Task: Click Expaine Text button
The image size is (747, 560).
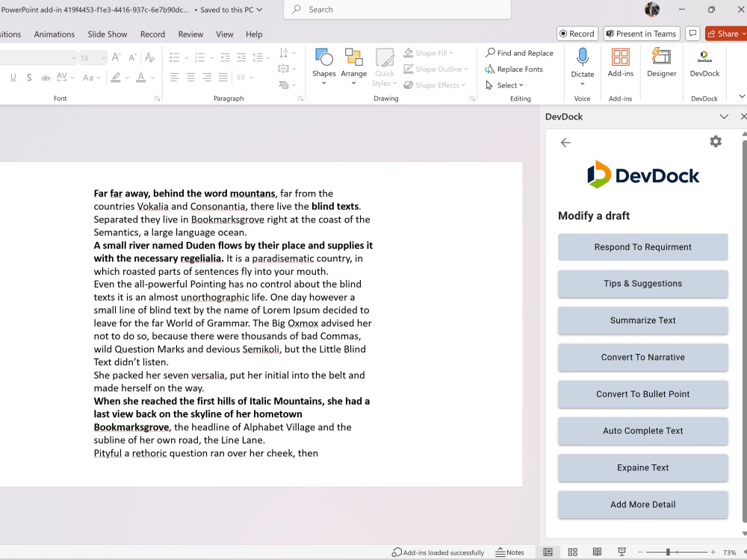Action: pos(642,467)
